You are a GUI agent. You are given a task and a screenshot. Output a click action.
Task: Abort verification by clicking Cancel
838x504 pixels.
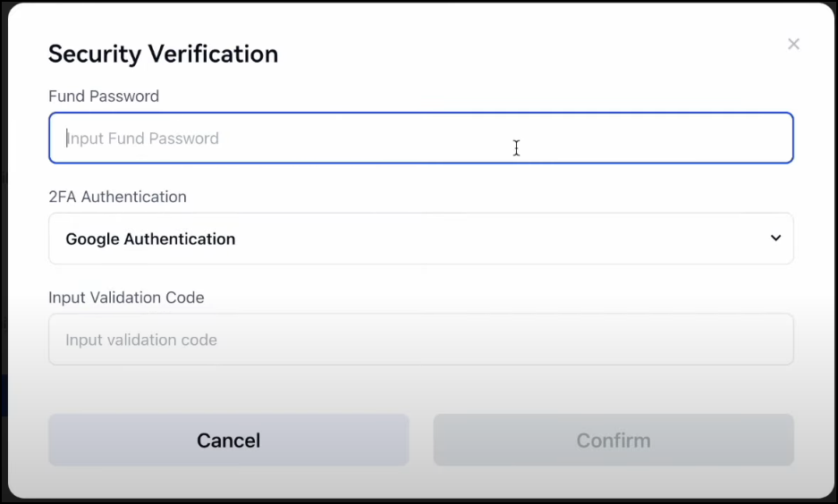coord(229,440)
